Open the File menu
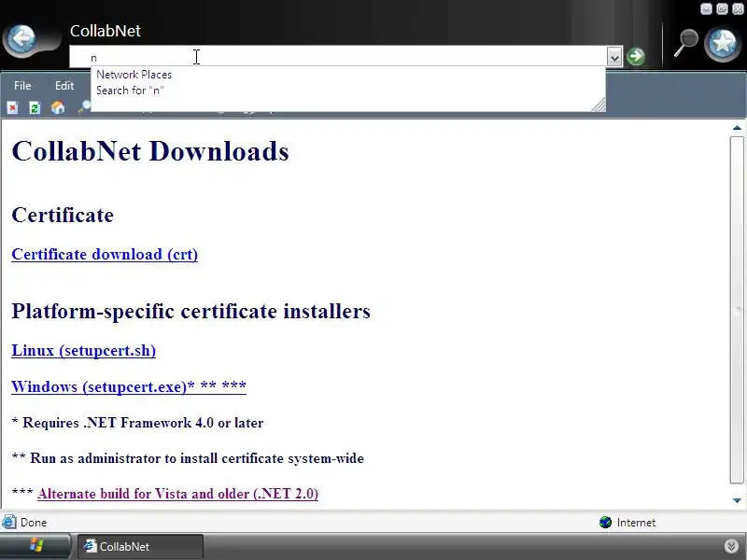Image resolution: width=747 pixels, height=560 pixels. 22,86
